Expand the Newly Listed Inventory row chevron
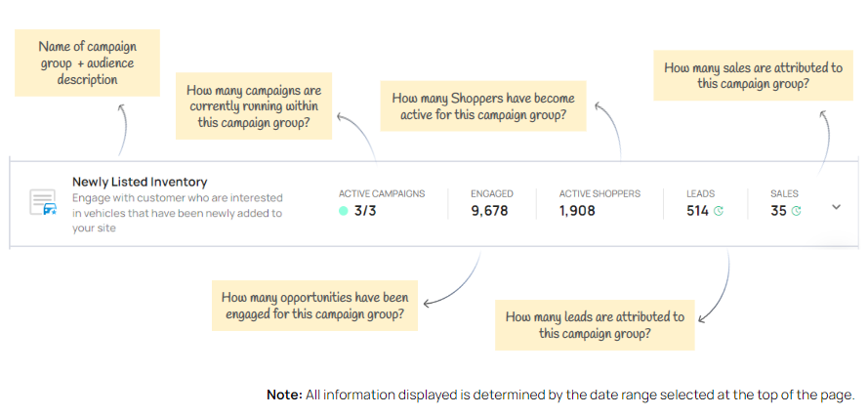This screenshot has height=416, width=868. click(837, 207)
